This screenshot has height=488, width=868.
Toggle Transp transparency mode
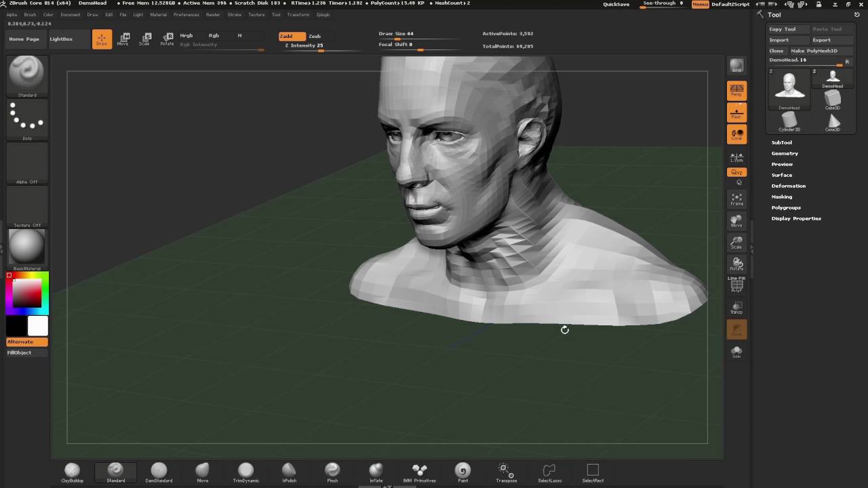click(x=736, y=308)
